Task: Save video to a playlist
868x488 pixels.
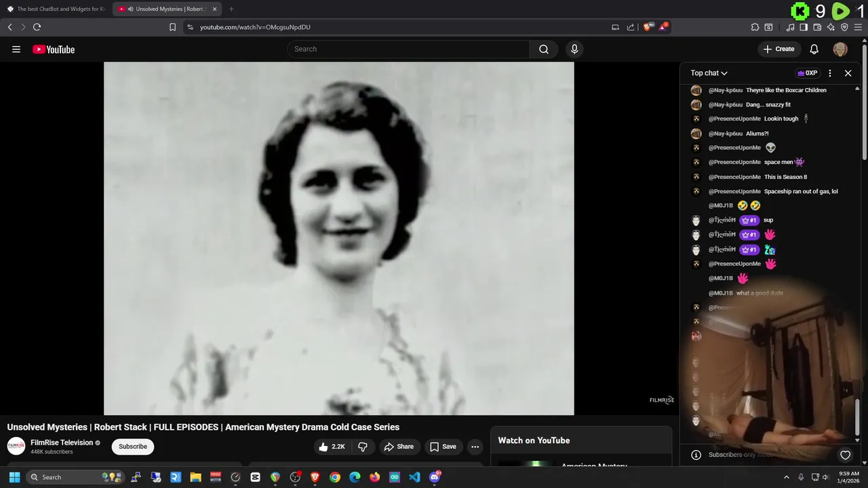Action: point(443,447)
